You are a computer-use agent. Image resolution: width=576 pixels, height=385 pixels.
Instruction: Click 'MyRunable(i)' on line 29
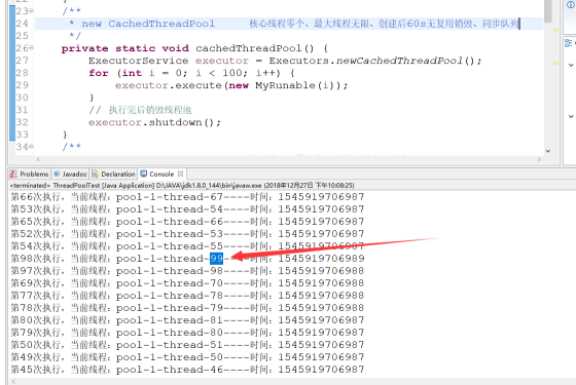295,85
